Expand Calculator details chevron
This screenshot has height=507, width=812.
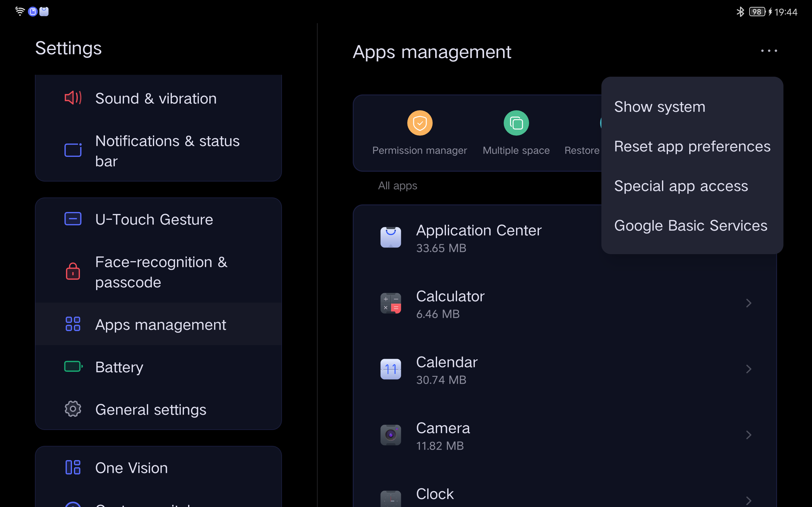[748, 304]
